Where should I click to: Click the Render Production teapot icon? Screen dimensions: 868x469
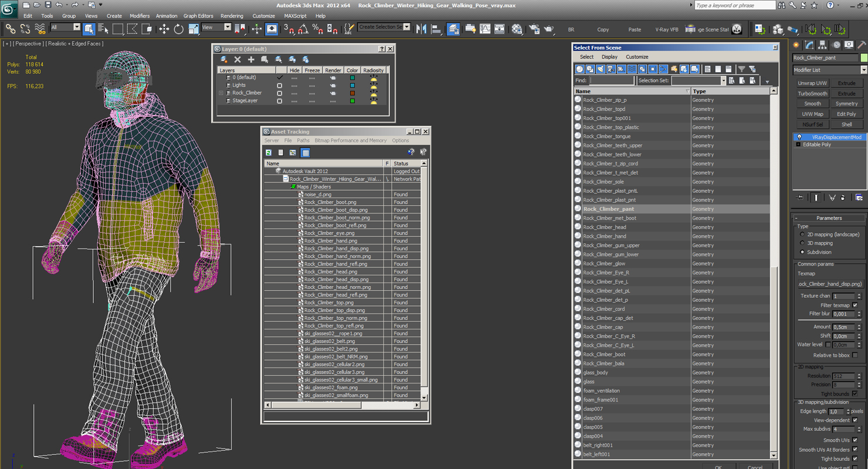[x=548, y=29]
